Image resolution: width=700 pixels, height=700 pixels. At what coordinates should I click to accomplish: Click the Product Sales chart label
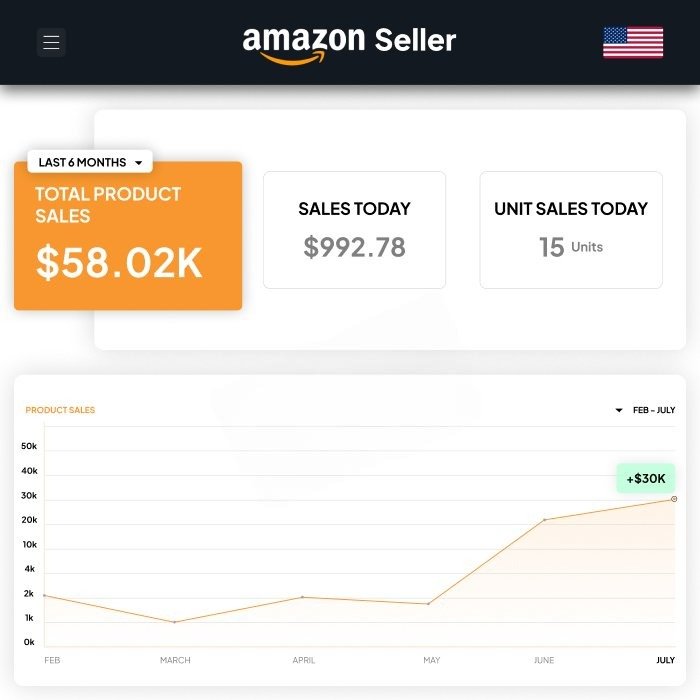[x=60, y=410]
